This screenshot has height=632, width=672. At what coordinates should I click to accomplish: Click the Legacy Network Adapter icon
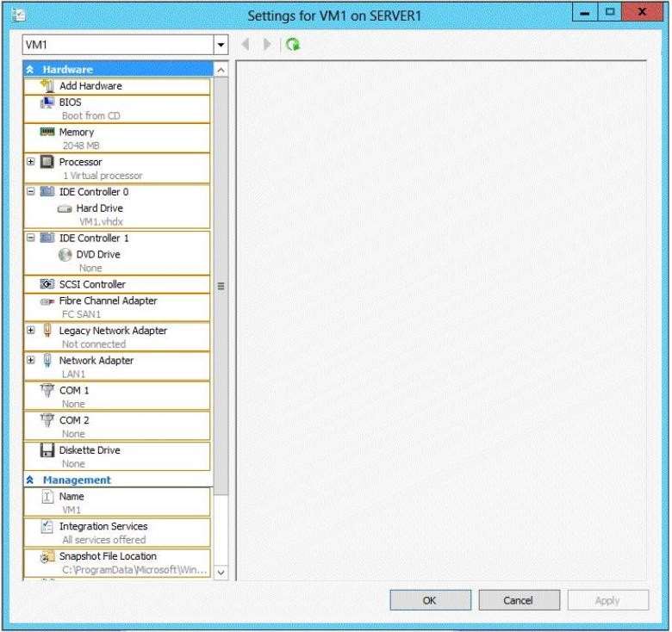click(47, 331)
